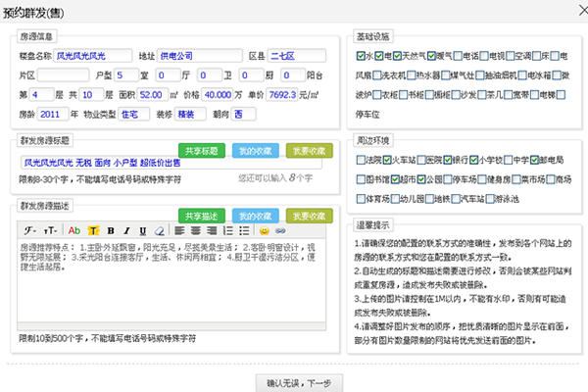Close the 预约群发(售) dialog
This screenshot has height=392, width=588.
(583, 11)
